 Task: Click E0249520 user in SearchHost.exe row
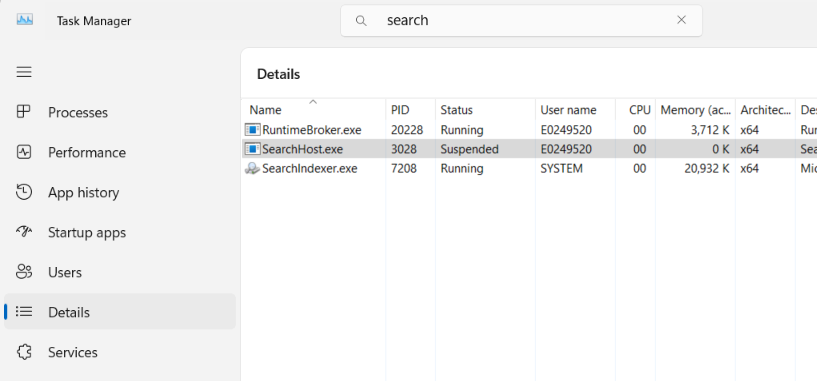click(566, 149)
